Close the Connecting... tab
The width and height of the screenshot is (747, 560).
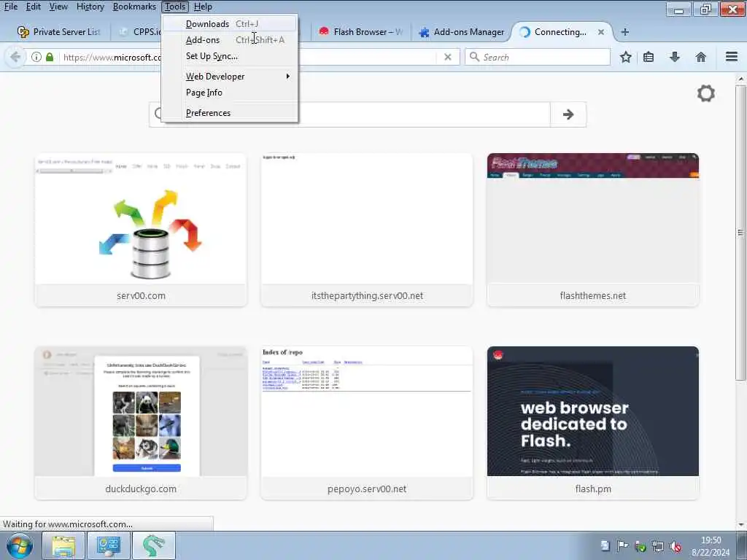pyautogui.click(x=601, y=32)
